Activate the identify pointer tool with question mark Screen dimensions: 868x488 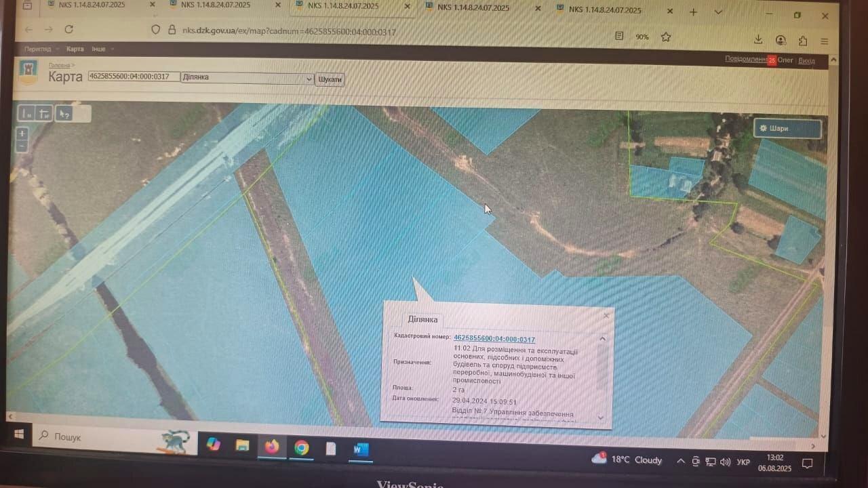point(63,114)
